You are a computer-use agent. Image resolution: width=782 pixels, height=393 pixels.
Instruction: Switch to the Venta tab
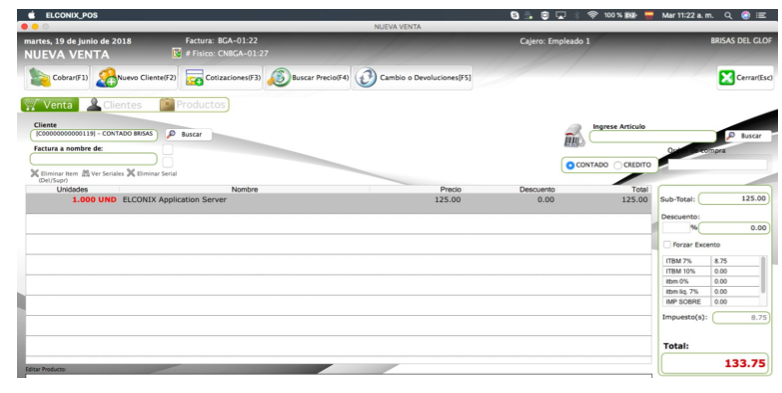[50, 105]
